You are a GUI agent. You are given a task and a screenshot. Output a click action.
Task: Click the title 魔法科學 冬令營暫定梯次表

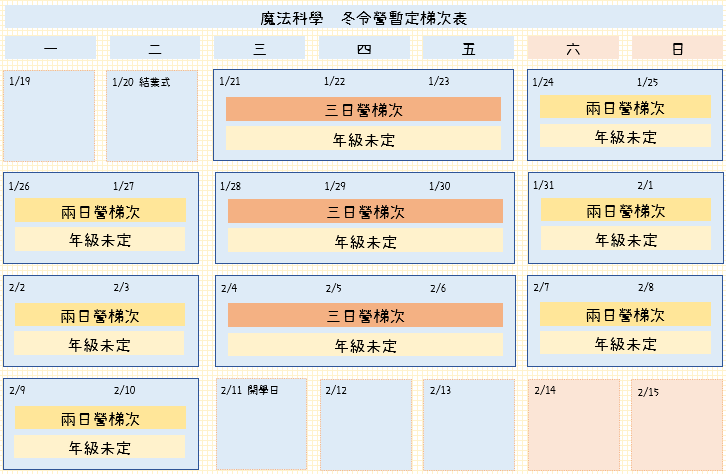click(363, 18)
